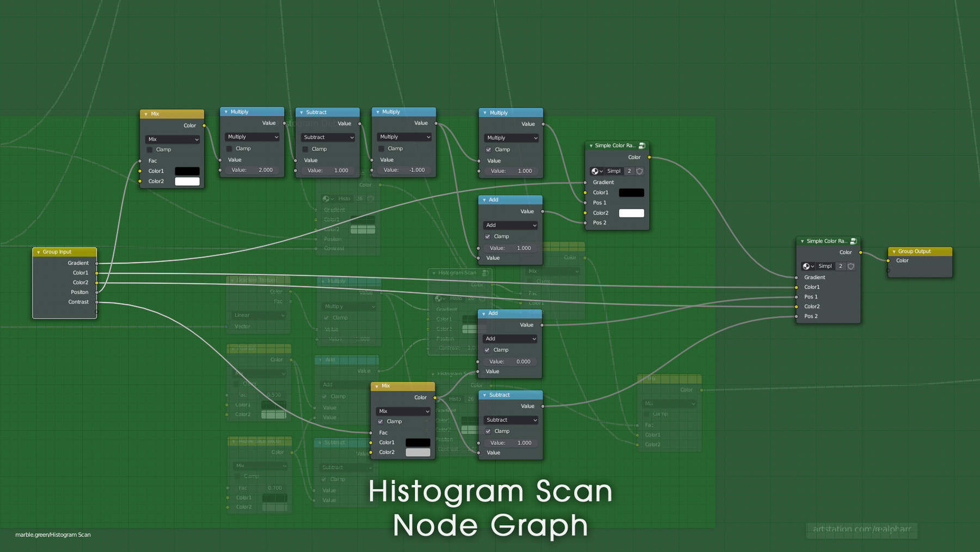This screenshot has height=552, width=980.
Task: Disable Clamp on the Add node with value 1.000
Action: tap(488, 236)
